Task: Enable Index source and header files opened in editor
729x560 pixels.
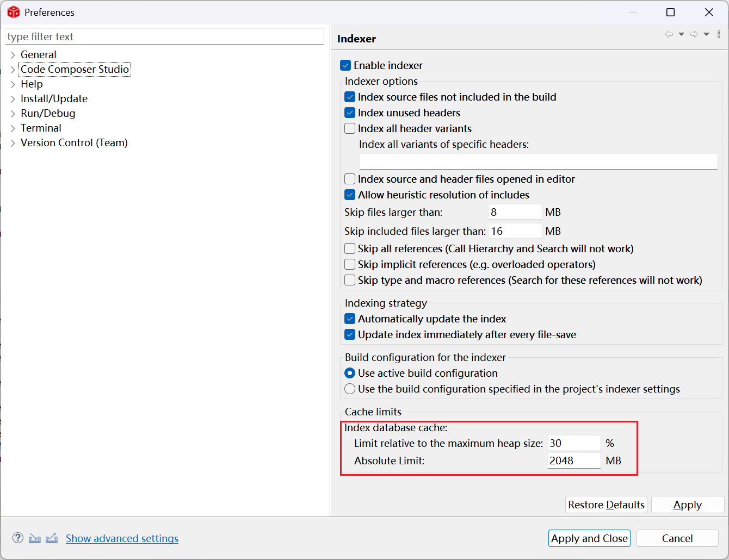Action: coord(350,179)
